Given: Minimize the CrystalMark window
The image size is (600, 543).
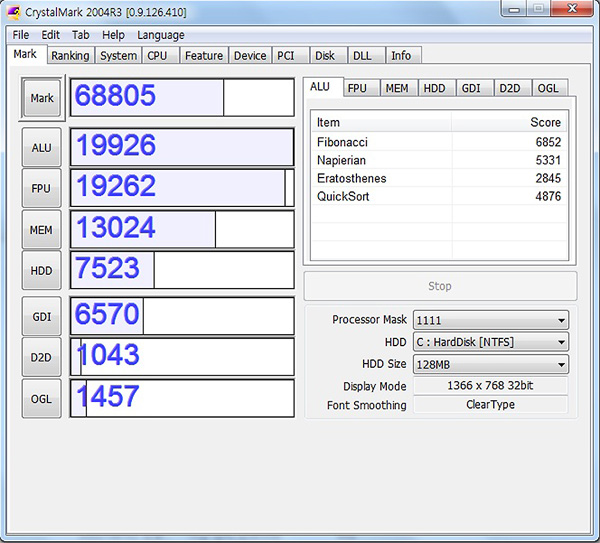Looking at the screenshot, I should 514,9.
